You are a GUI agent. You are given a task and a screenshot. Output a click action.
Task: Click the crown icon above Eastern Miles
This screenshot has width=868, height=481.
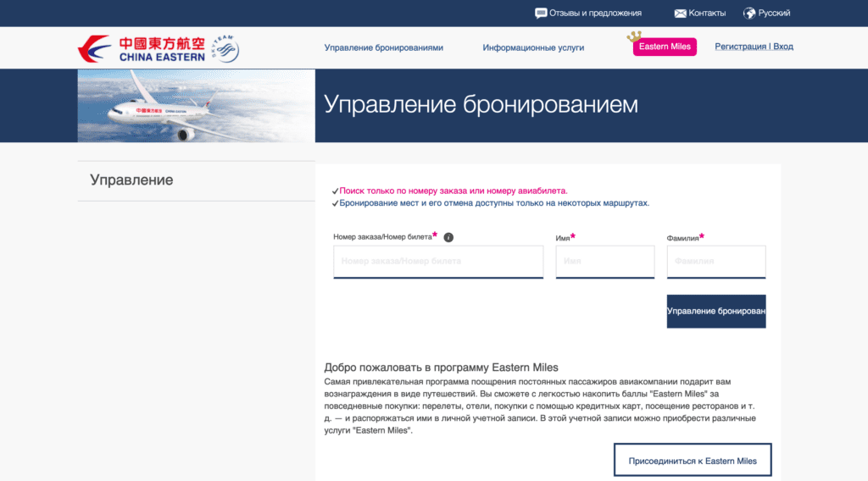pos(634,36)
